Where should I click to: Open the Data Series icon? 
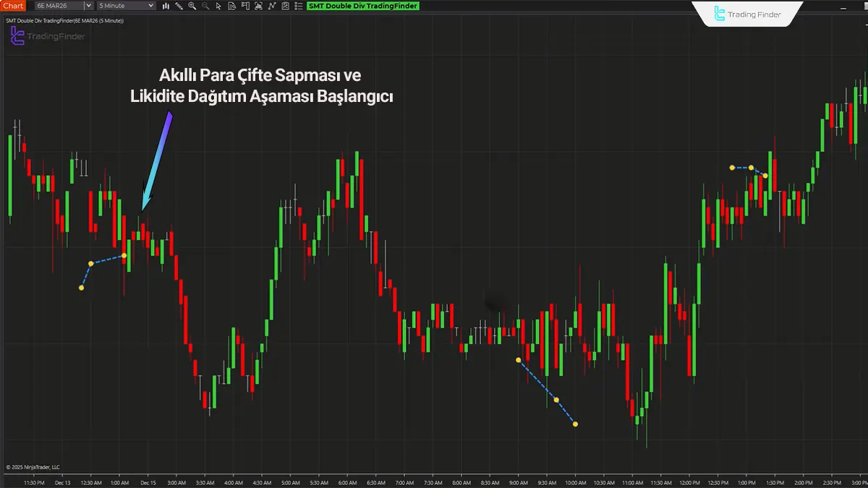point(232,5)
